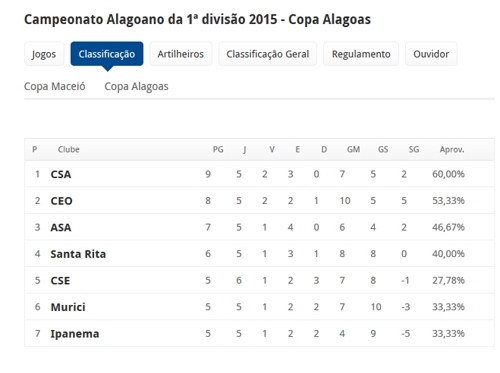The image size is (500, 373).
Task: Open the Ouvidor tab
Action: tap(431, 54)
